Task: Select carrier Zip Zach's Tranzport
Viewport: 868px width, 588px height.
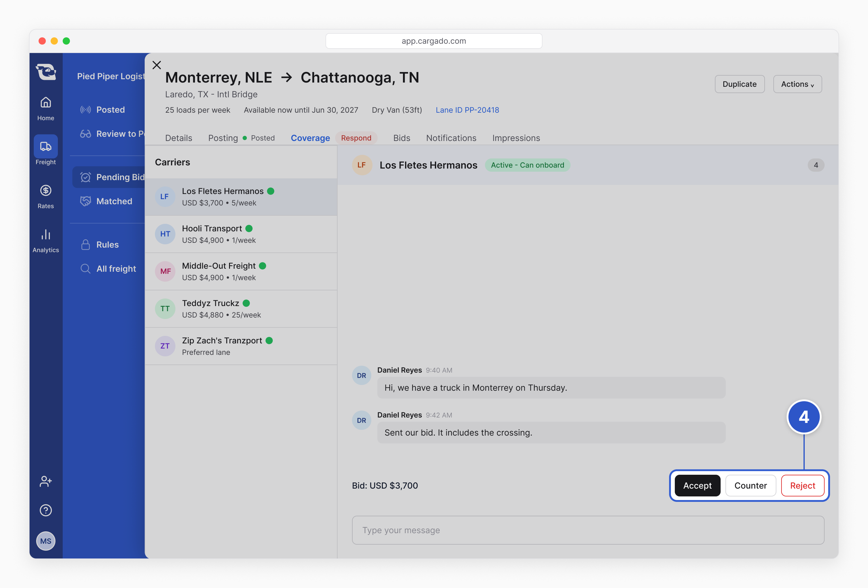Action: point(241,346)
